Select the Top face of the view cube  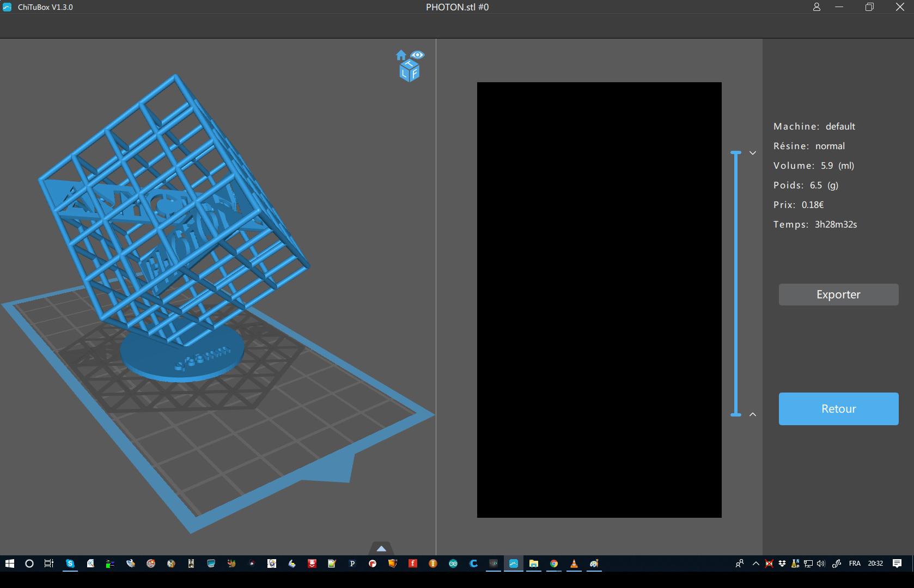click(410, 65)
